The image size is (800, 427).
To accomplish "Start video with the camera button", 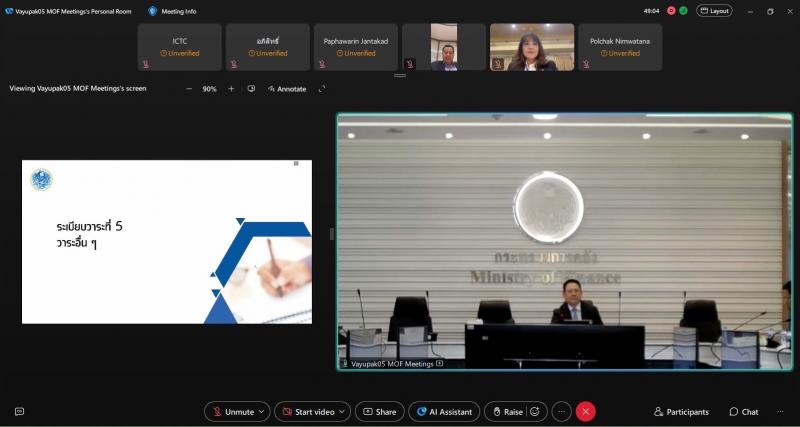I will pos(309,412).
